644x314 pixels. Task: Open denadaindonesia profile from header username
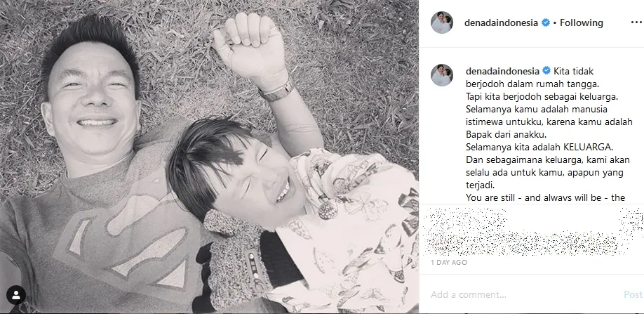(501, 23)
